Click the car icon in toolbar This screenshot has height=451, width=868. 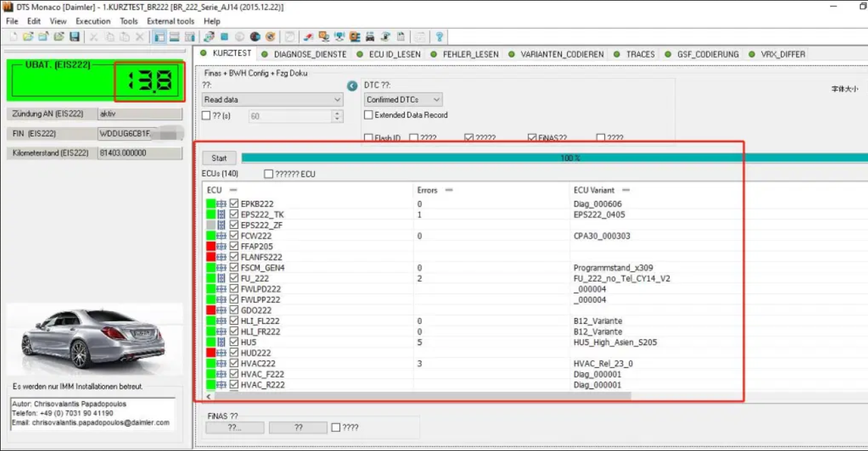click(370, 37)
